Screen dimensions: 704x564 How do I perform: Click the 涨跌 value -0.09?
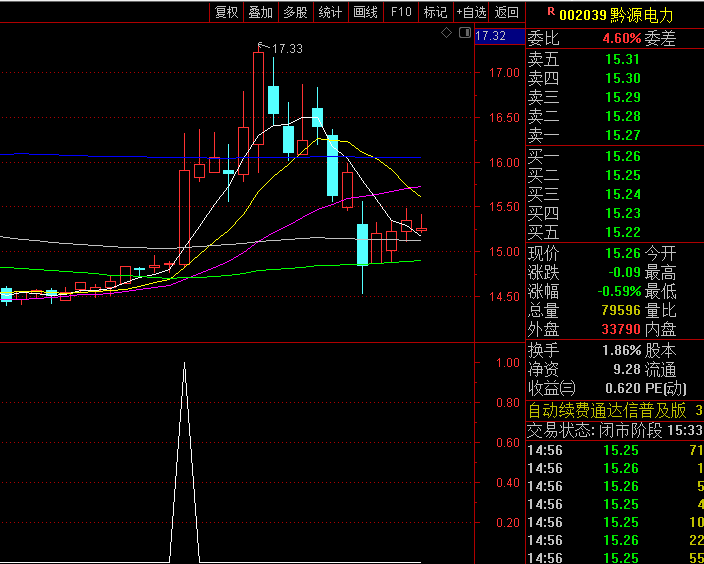tap(624, 272)
